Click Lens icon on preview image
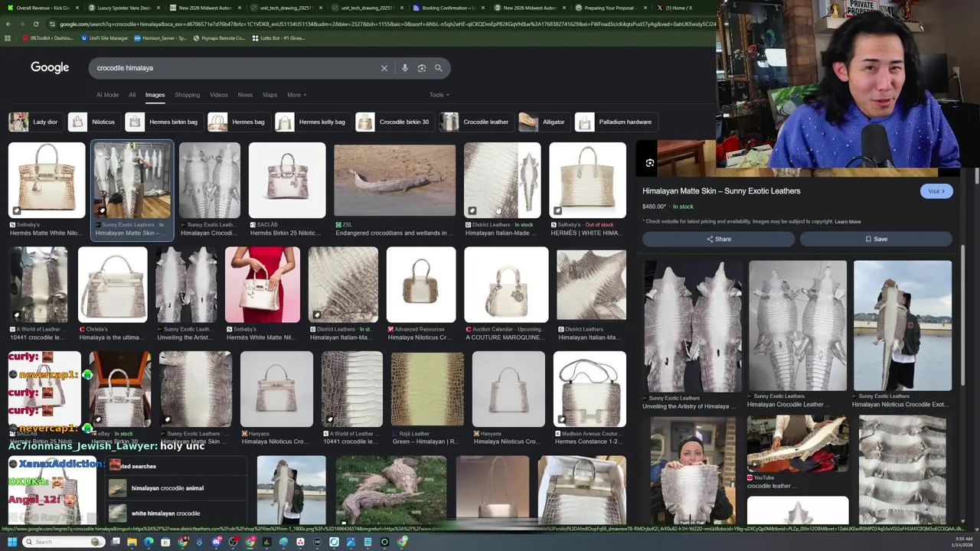Viewport: 980px width, 551px height. point(650,163)
